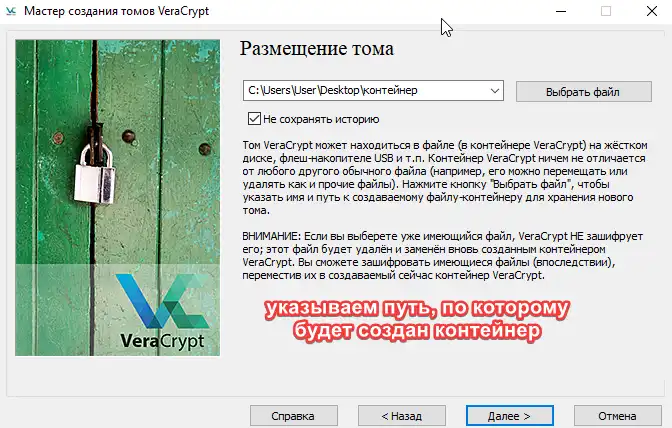Image resolution: width=672 pixels, height=428 pixels.
Task: Proceed with the 'Далее >' button
Action: click(x=510, y=416)
